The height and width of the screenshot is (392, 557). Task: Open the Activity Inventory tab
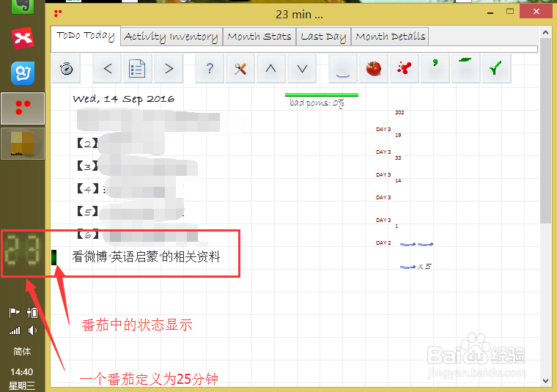coord(171,37)
